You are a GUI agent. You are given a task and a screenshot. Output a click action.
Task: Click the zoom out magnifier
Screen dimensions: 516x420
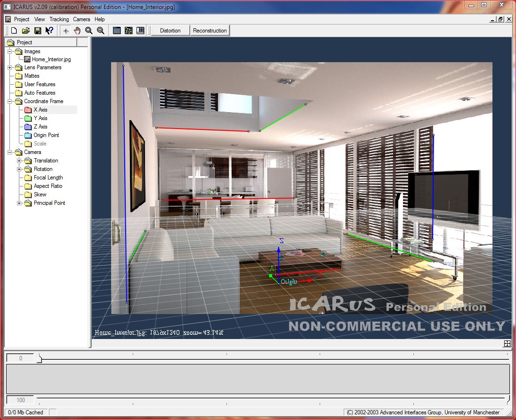pos(100,31)
